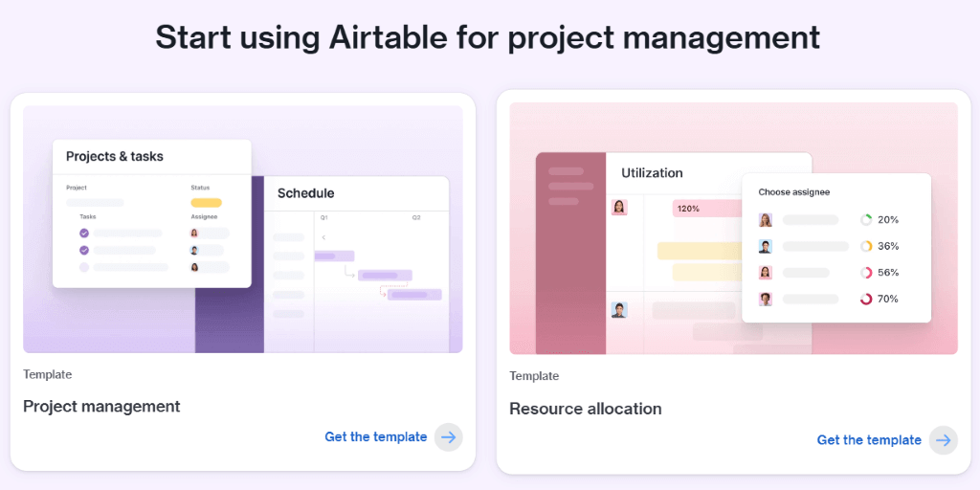Viewport: 980px width, 490px height.
Task: Open Get the template link for Project management
Action: (375, 436)
